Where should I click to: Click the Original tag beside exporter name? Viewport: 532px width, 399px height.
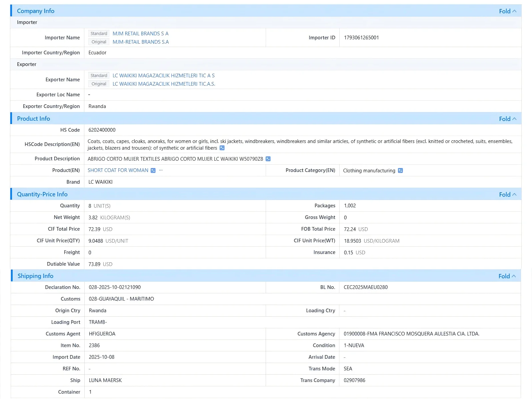click(99, 84)
